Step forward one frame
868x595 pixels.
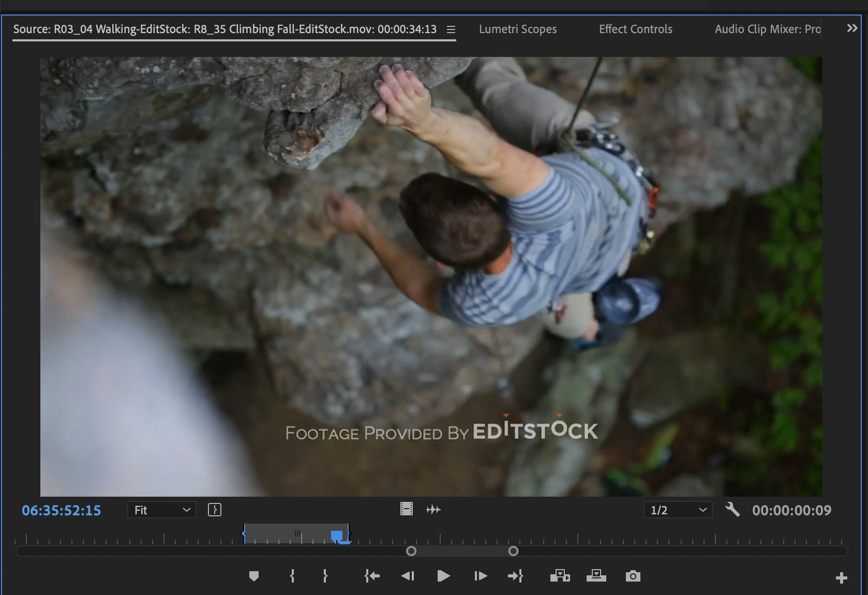coord(481,576)
